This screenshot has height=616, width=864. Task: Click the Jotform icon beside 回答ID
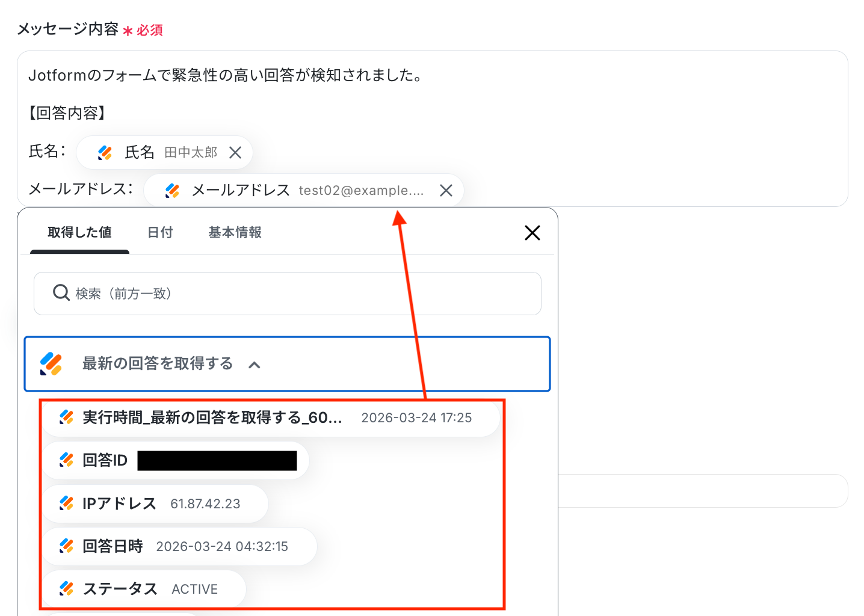click(66, 460)
